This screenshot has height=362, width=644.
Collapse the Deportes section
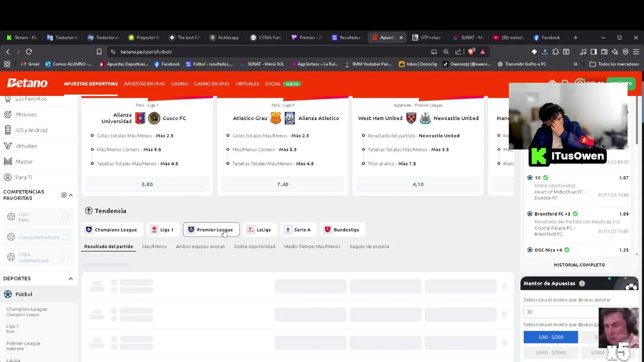coord(70,279)
